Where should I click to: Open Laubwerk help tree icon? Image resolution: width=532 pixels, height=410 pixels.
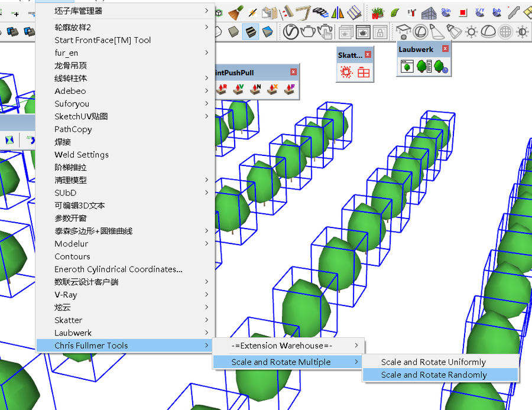point(441,66)
